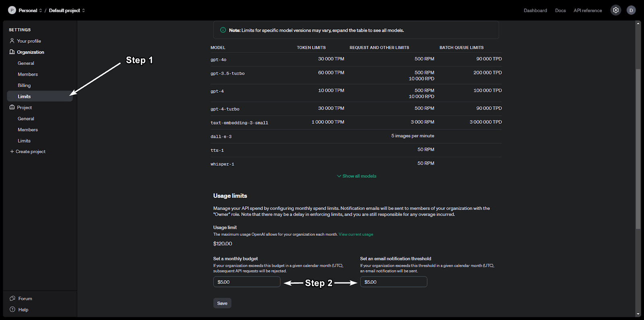Open the Personal organization switcher dropdown
The width and height of the screenshot is (644, 320).
click(x=30, y=10)
